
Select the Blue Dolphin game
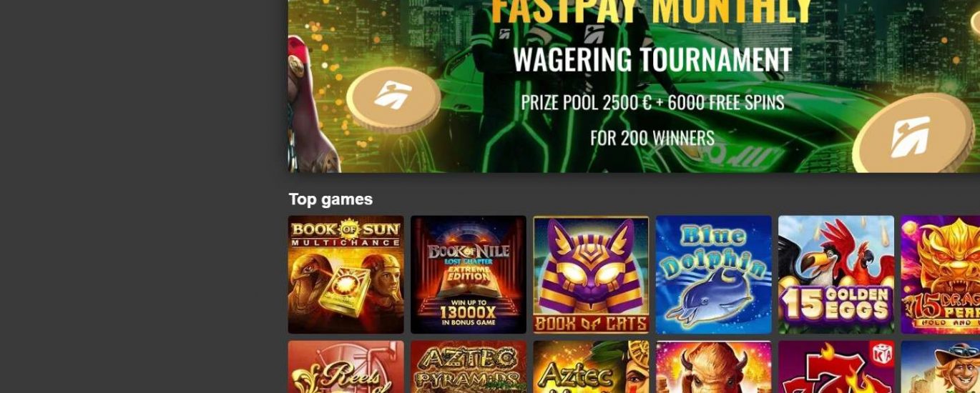tap(714, 274)
